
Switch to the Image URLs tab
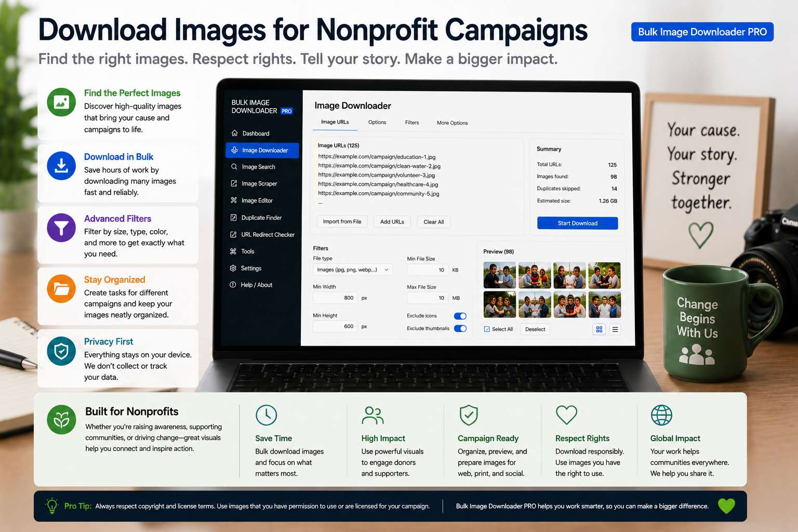pyautogui.click(x=335, y=122)
